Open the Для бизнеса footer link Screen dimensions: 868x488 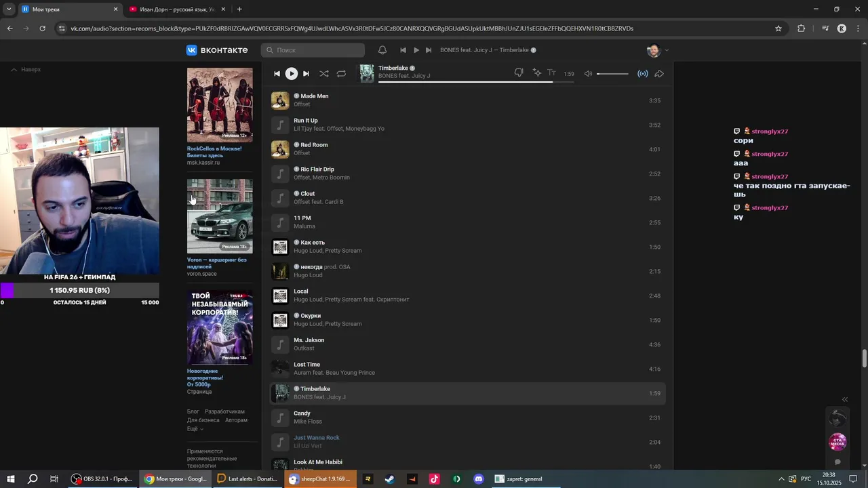203,420
